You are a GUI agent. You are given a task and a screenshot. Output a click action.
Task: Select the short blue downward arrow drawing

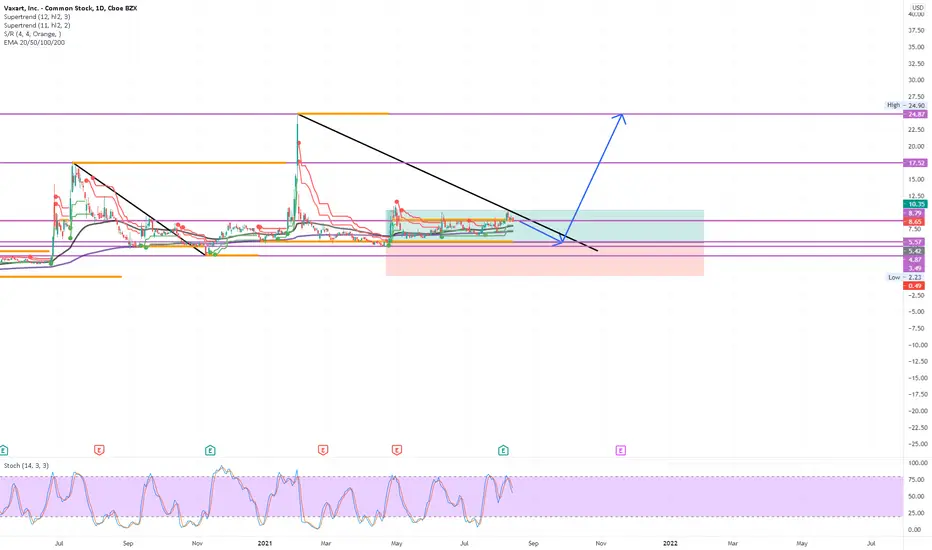[x=541, y=232]
